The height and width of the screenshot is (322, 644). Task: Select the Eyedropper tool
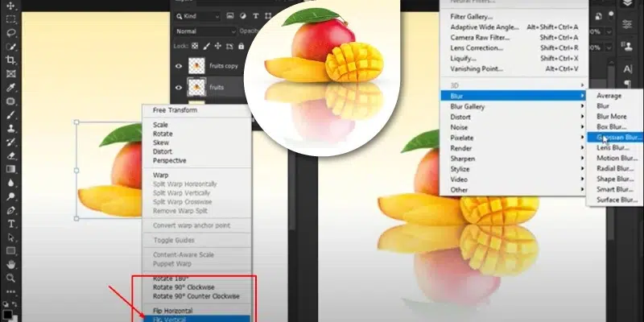tap(10, 88)
